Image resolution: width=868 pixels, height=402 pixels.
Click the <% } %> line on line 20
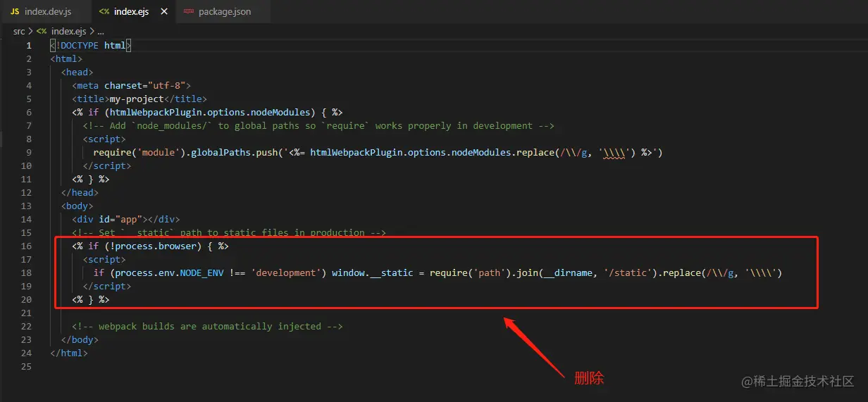pyautogui.click(x=90, y=300)
